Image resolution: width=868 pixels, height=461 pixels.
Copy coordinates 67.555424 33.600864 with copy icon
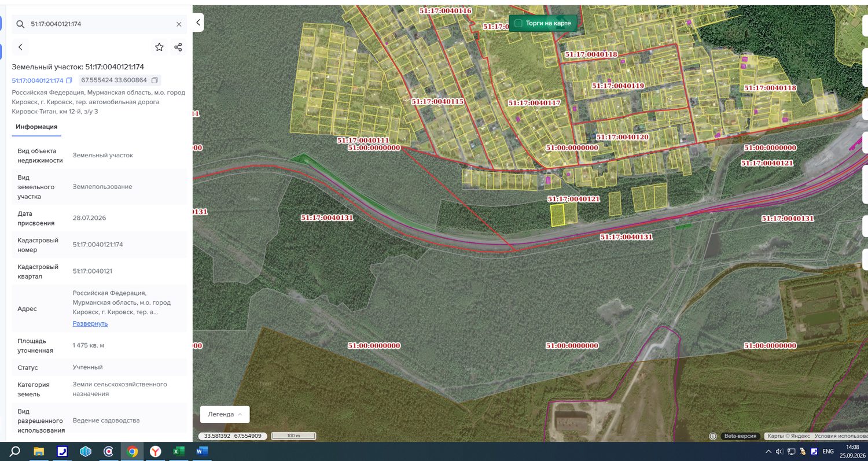(x=155, y=80)
